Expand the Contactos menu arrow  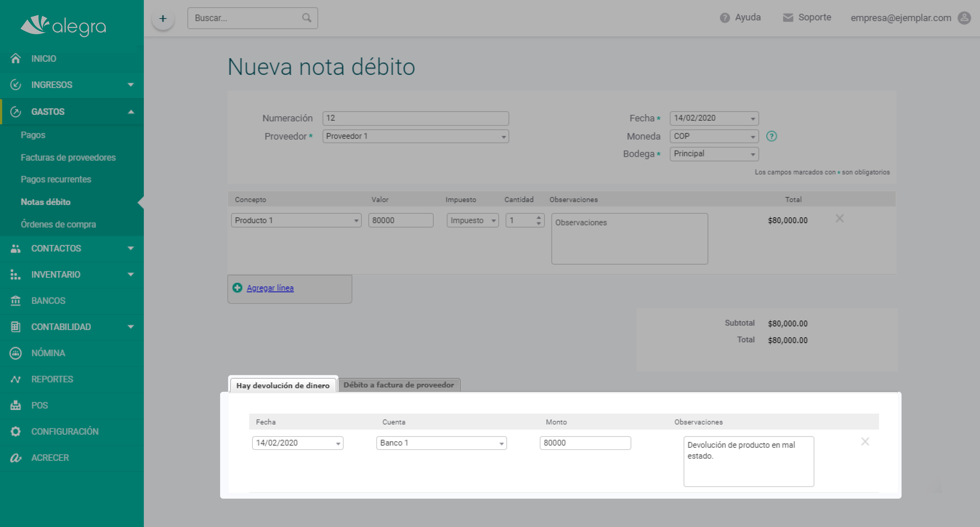(131, 248)
